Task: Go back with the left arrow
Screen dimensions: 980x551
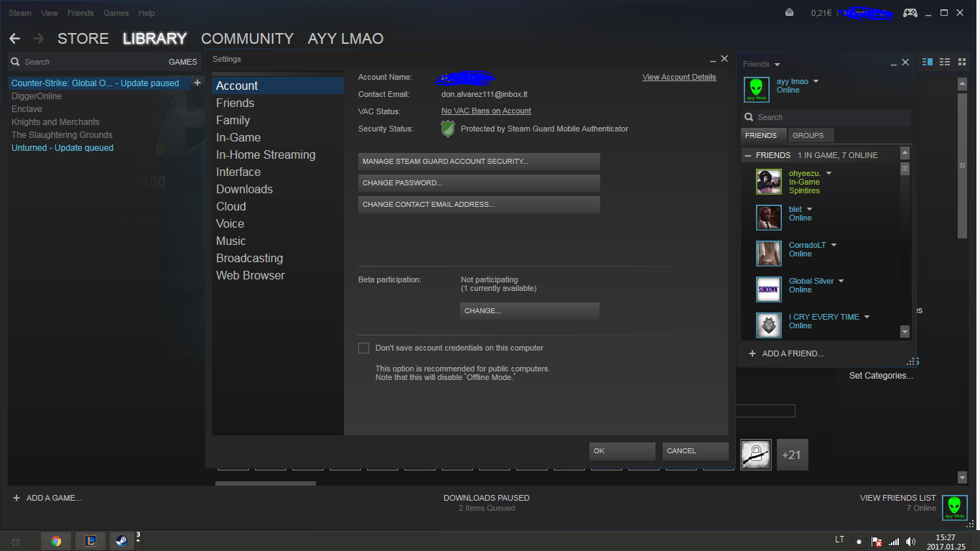Action: 15,39
